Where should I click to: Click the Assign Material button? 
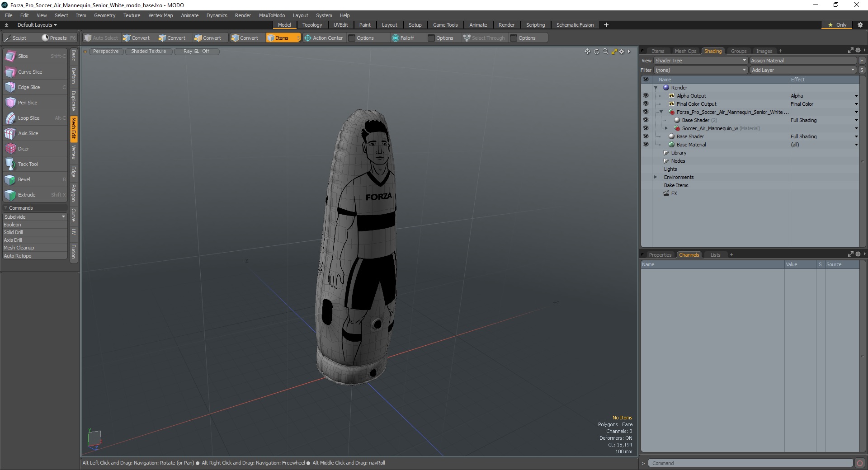(803, 61)
